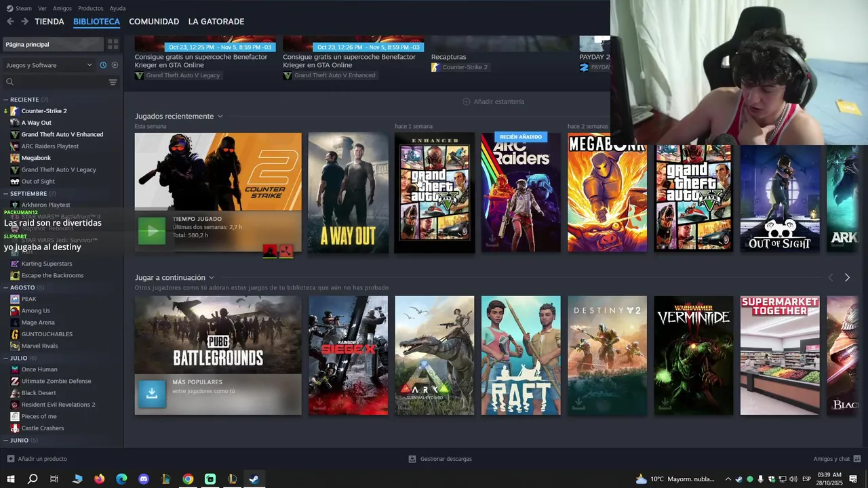Open Firefox from taskbar
Image resolution: width=868 pixels, height=488 pixels.
pos(100,479)
